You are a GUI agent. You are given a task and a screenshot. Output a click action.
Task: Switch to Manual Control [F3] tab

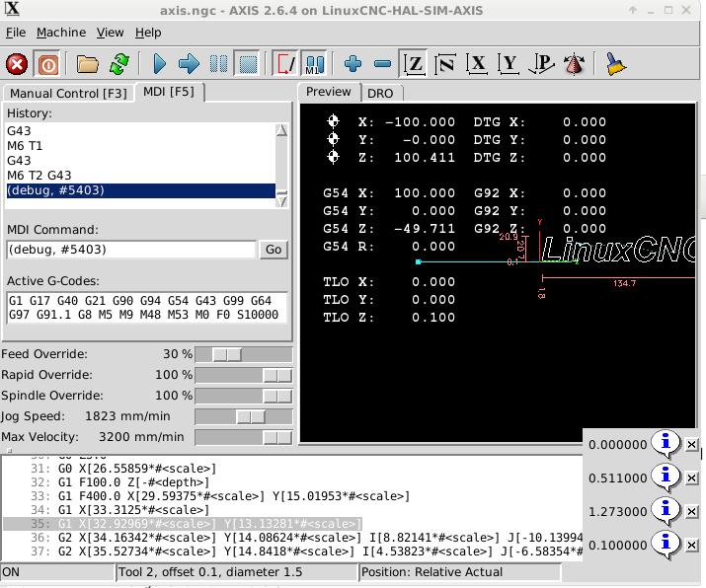[x=68, y=93]
